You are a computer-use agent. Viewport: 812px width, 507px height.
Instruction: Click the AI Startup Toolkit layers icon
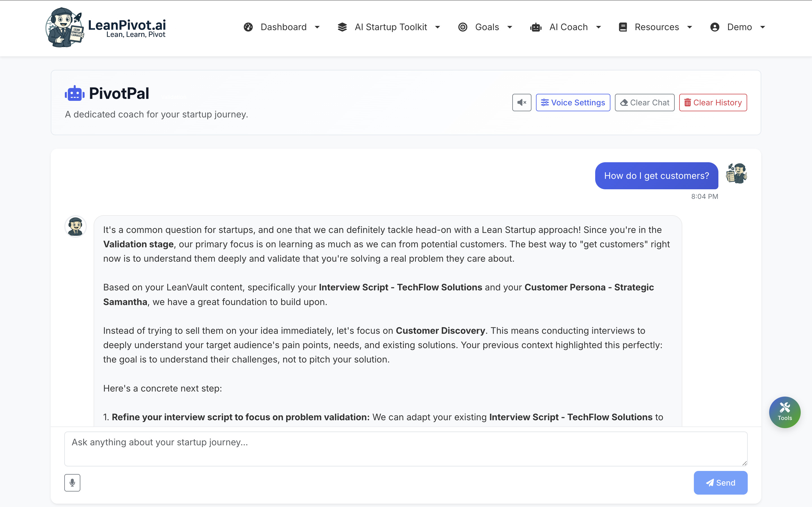pyautogui.click(x=342, y=27)
